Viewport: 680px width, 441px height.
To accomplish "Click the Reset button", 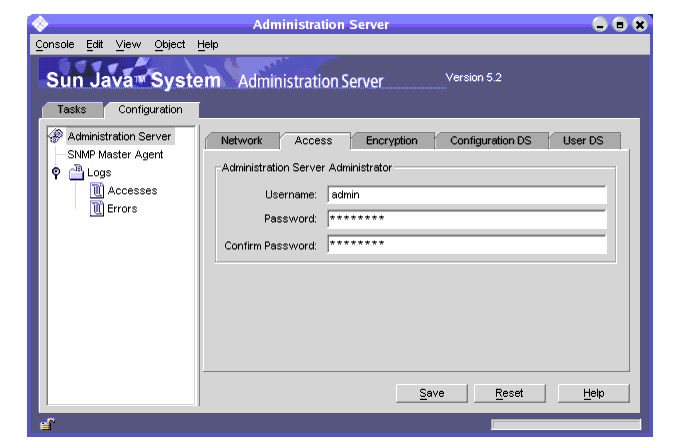I will 510,393.
